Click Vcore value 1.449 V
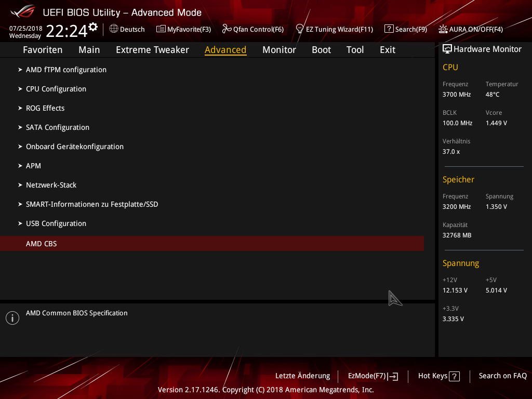 (496, 123)
